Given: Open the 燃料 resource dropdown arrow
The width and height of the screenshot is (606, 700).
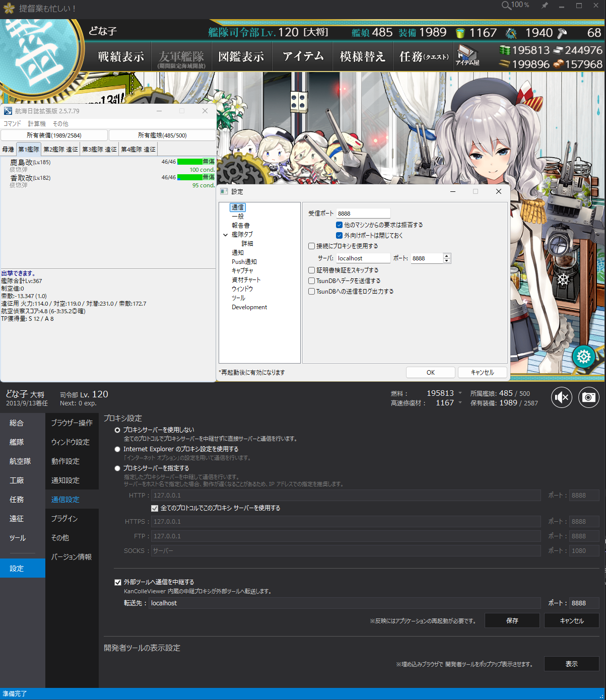Looking at the screenshot, I should tap(460, 393).
